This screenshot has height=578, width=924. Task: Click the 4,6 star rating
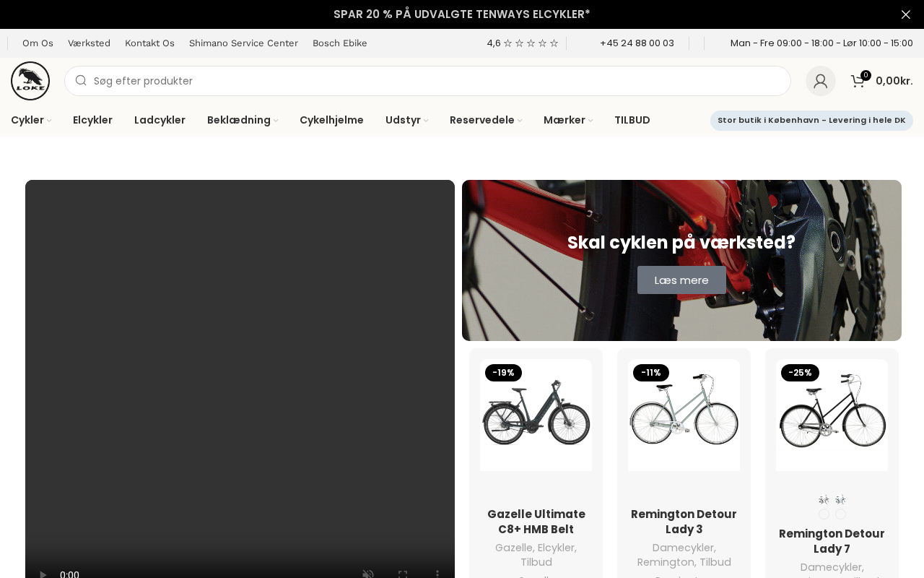coord(523,43)
